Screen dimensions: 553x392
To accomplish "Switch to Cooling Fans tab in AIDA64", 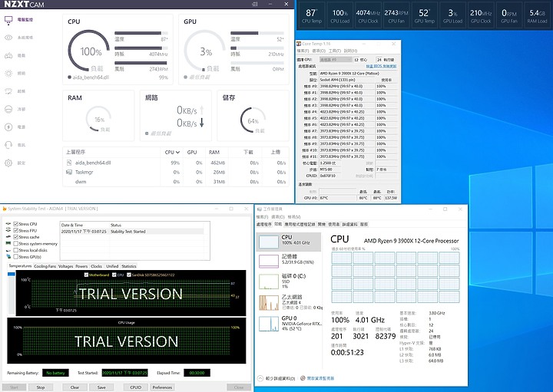I will point(45,266).
